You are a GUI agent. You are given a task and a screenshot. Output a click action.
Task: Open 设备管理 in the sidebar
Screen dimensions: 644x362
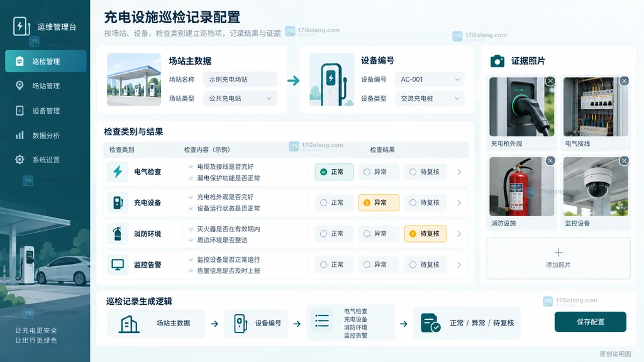click(45, 111)
